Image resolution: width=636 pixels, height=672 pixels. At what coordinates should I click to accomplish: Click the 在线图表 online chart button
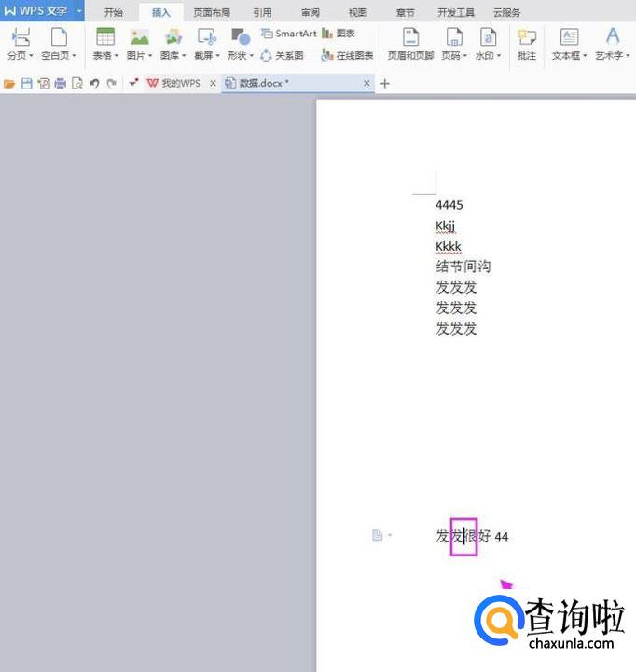pos(348,56)
